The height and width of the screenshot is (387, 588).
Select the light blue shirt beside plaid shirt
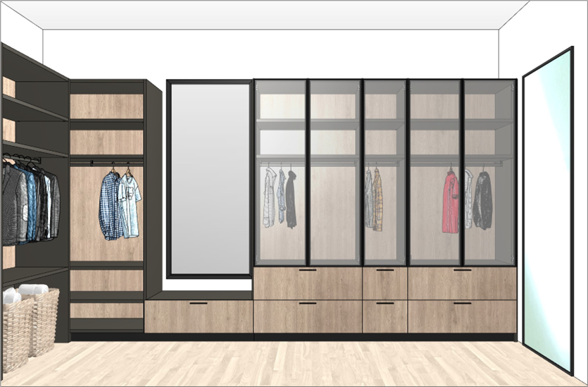click(x=130, y=204)
